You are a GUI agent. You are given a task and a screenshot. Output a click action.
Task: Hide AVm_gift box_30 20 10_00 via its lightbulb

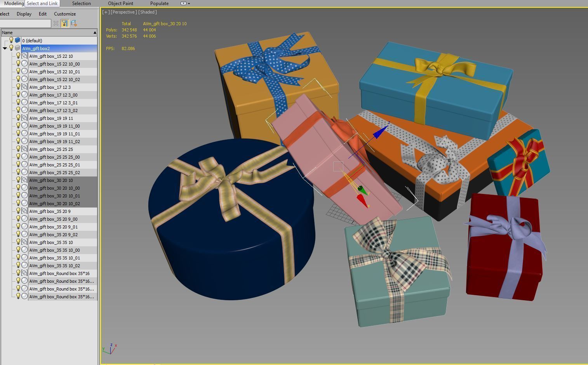point(18,187)
